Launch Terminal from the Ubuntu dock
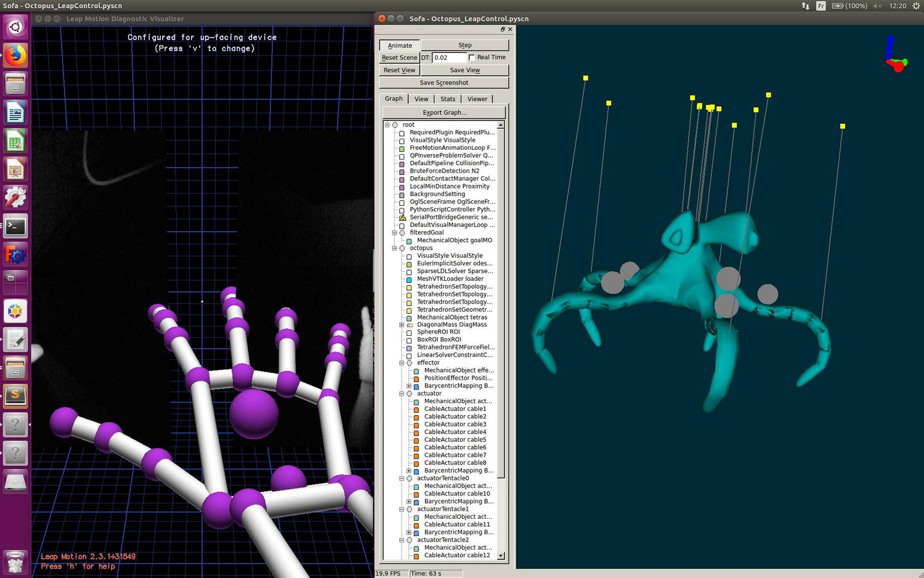The height and width of the screenshot is (578, 924). pos(15,226)
